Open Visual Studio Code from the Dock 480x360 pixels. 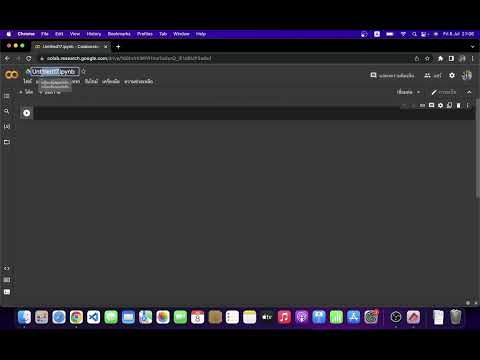point(94,317)
